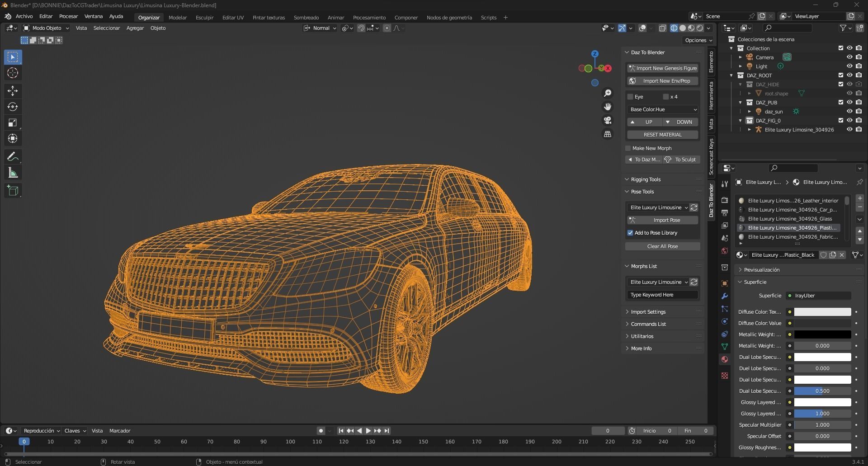Hide daz_sun in the viewport
The image size is (868, 466).
[x=849, y=112]
